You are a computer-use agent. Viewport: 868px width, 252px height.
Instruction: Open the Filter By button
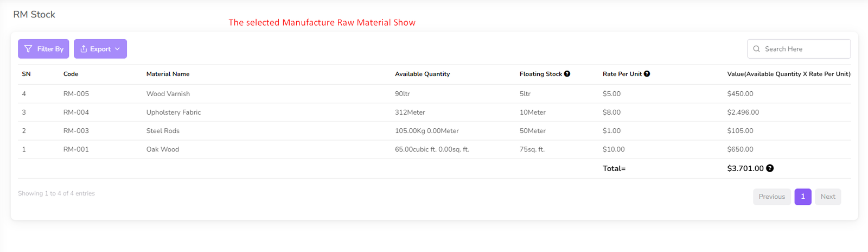coord(43,49)
